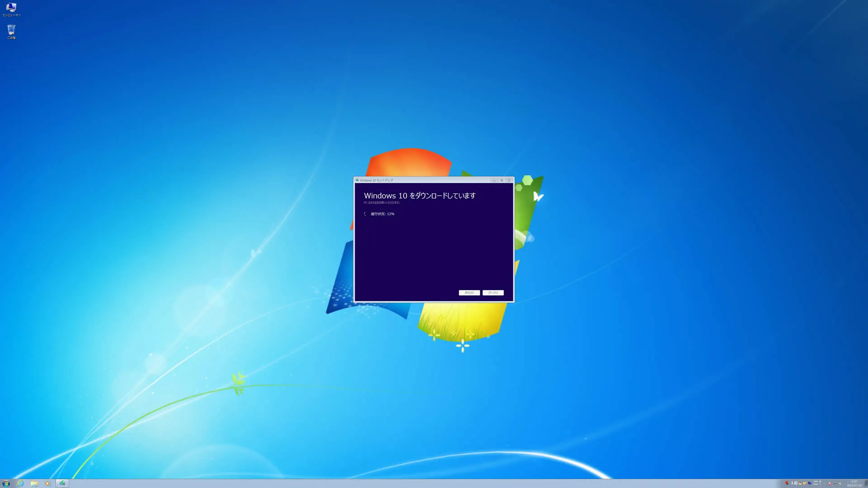Close the Windows 10 セットアップ window
Image resolution: width=868 pixels, height=488 pixels.
point(509,180)
